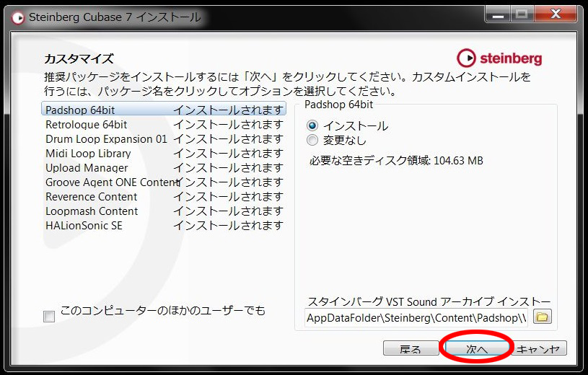Close the Cubase 7 installer window

click(x=556, y=14)
